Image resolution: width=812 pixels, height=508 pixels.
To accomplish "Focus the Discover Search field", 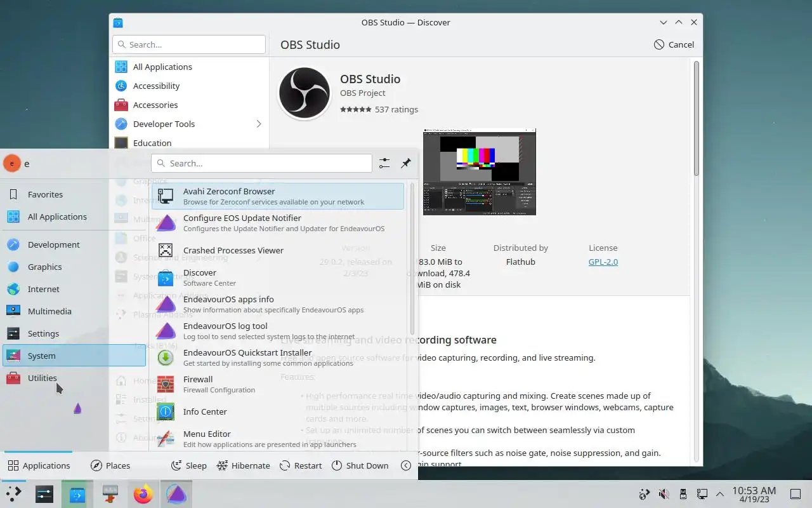I will [x=189, y=44].
